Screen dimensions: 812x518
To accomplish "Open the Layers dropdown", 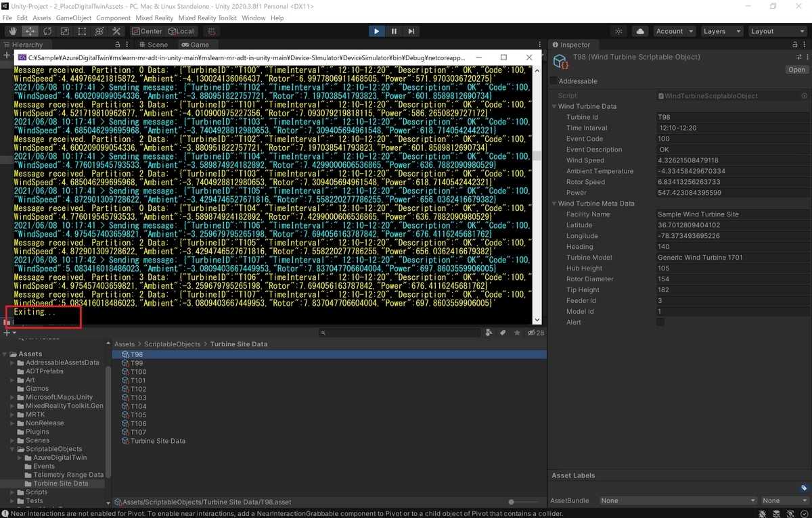I will pyautogui.click(x=721, y=31).
